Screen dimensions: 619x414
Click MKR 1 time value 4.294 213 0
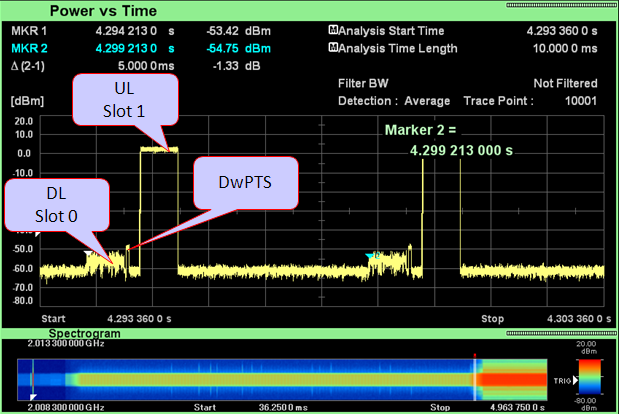click(126, 31)
